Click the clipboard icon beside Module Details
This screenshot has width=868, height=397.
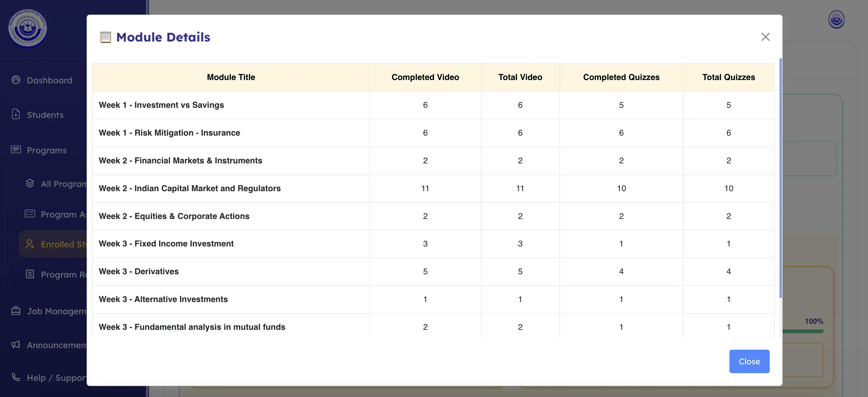(x=106, y=37)
